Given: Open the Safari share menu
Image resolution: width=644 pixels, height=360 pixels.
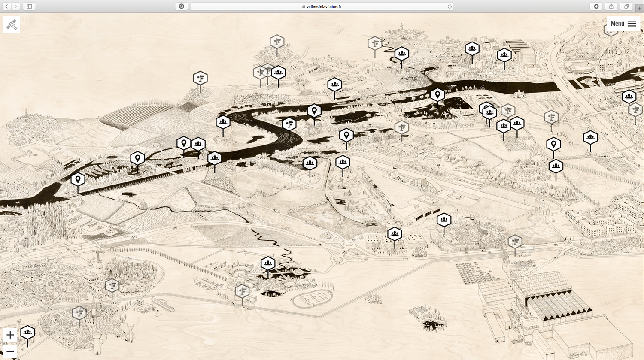Looking at the screenshot, I should click(x=611, y=6).
